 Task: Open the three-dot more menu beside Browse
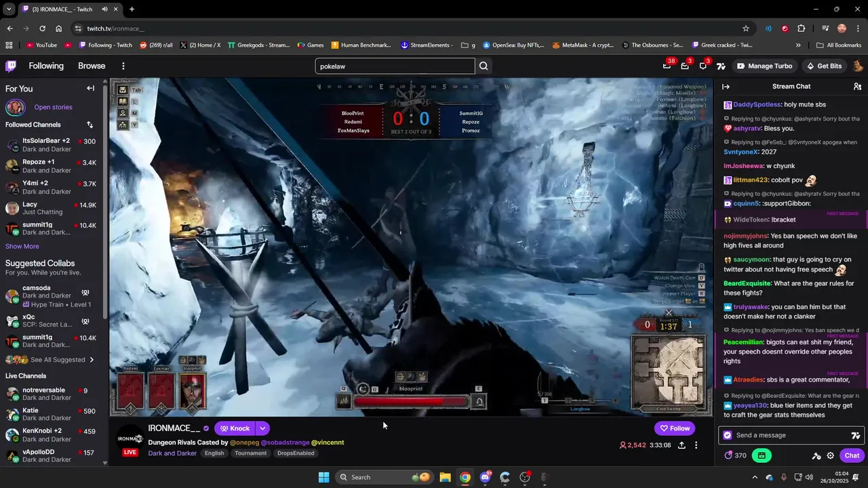123,66
